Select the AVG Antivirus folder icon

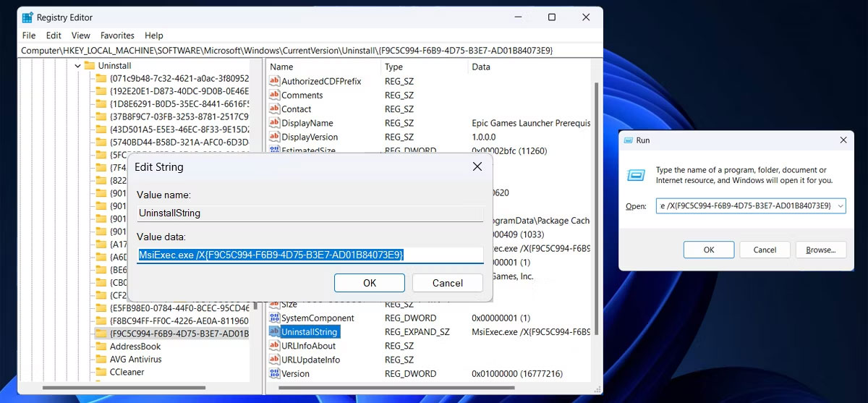[101, 359]
